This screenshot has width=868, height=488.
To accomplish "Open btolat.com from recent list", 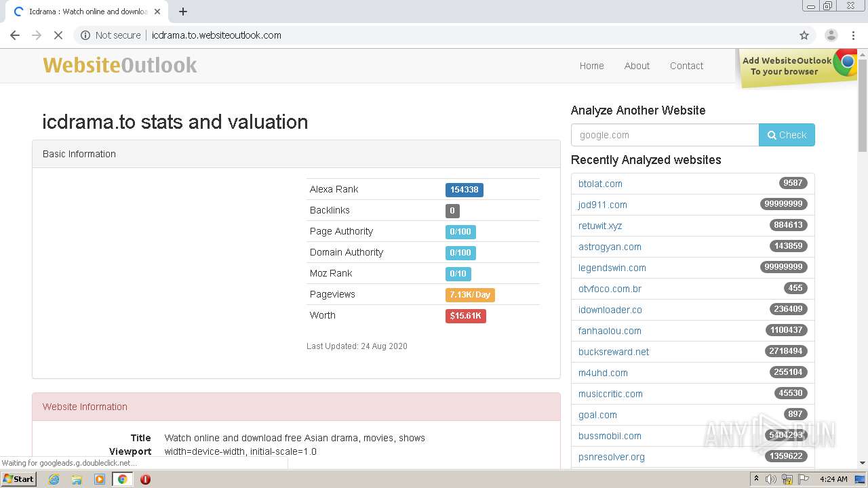I will coord(600,184).
